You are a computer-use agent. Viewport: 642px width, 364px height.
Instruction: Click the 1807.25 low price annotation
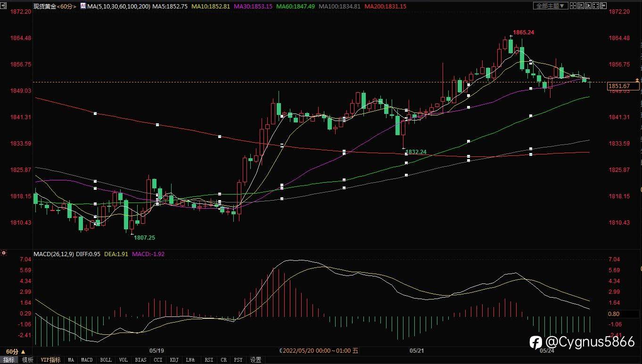click(x=144, y=238)
